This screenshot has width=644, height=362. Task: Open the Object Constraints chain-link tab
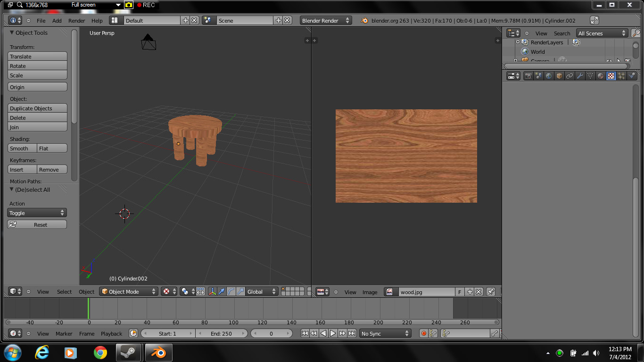[x=570, y=76]
